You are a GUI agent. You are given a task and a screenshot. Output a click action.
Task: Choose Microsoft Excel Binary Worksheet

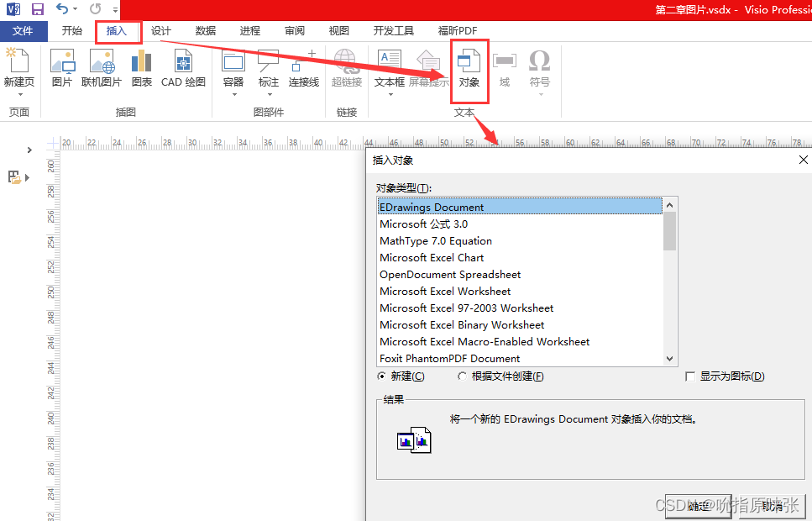pyautogui.click(x=520, y=325)
